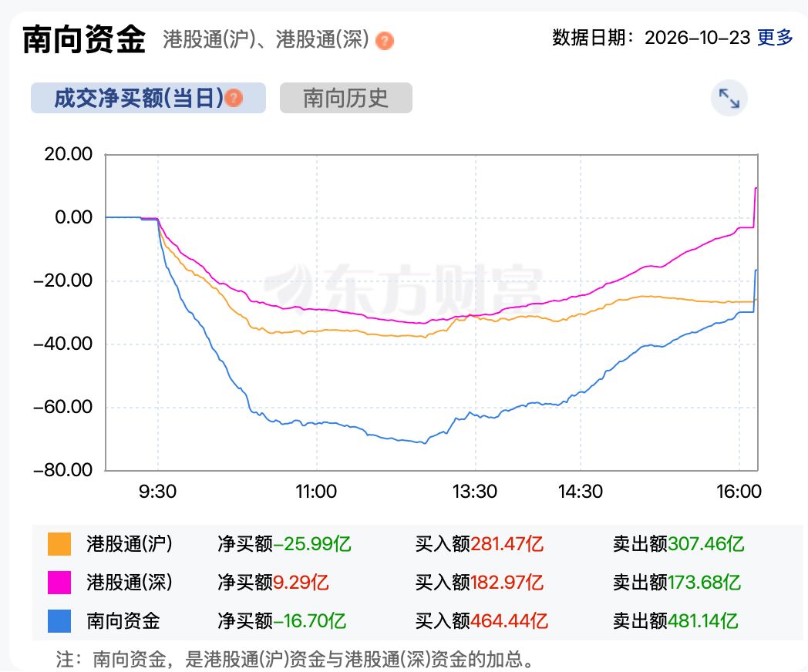Click sell amount 307.46亿
808x672 pixels.
[706, 544]
